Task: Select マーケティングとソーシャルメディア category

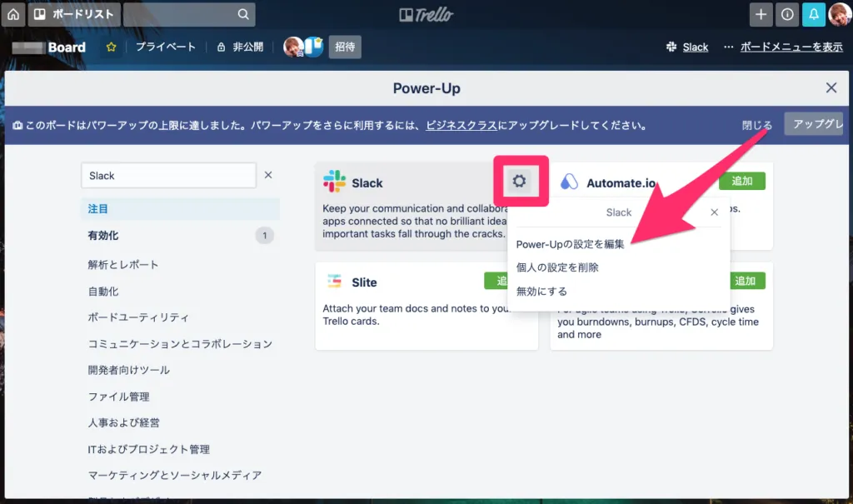Action: [175, 476]
